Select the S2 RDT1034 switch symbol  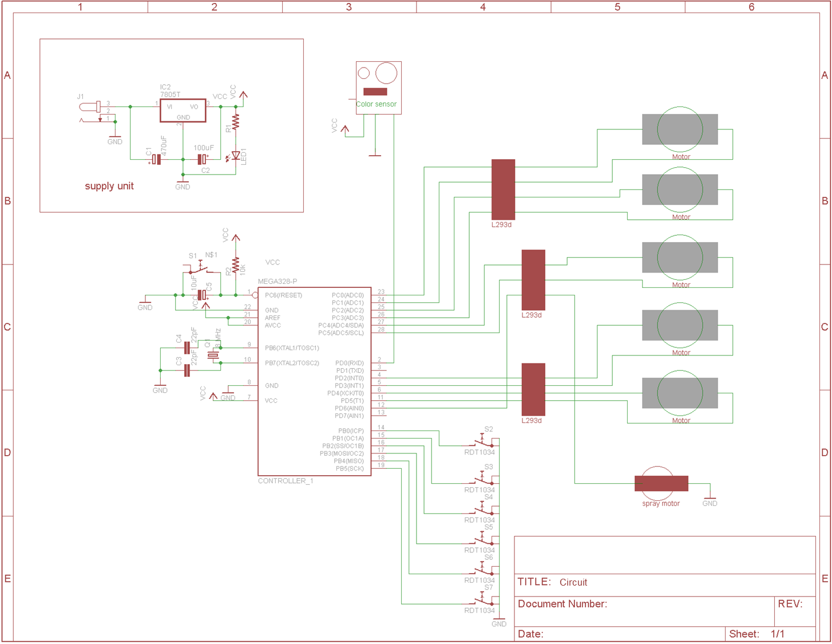click(482, 441)
